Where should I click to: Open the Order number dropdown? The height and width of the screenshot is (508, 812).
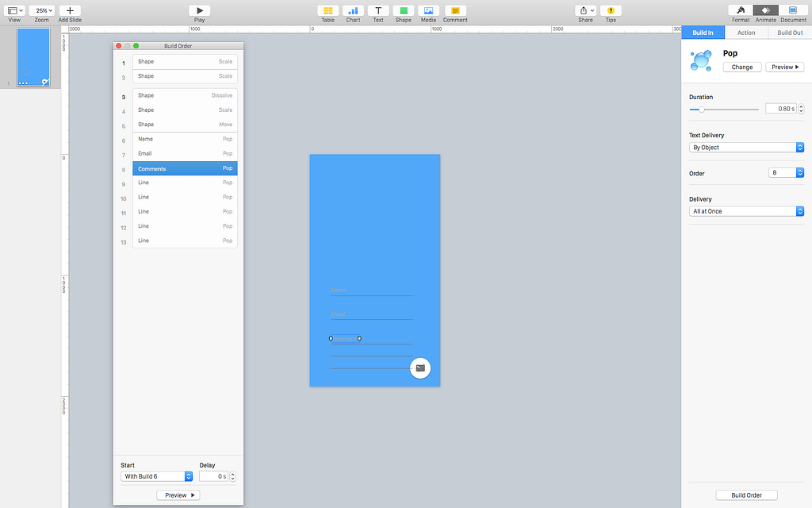point(786,172)
